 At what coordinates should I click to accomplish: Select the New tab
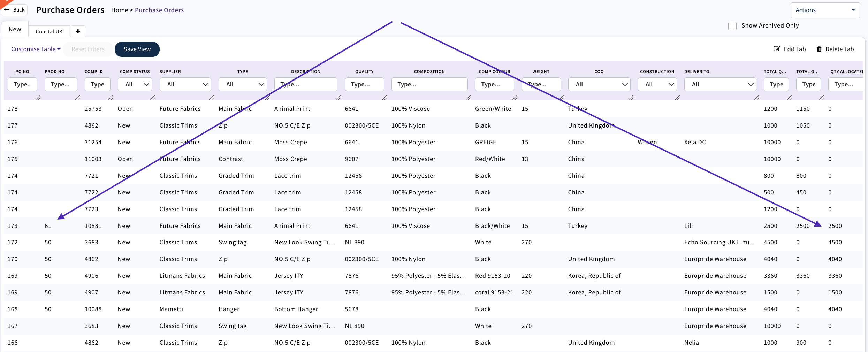click(x=15, y=30)
